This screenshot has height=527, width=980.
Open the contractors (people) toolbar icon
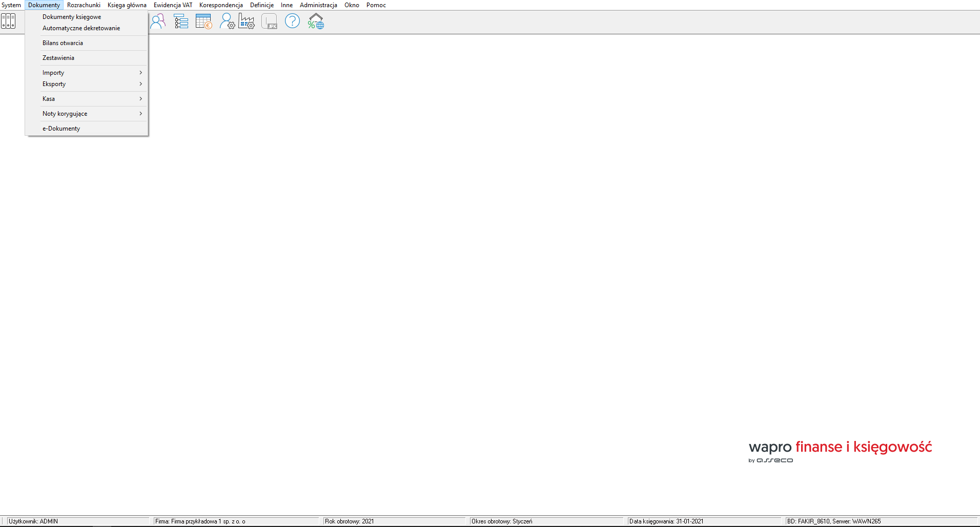(x=158, y=22)
